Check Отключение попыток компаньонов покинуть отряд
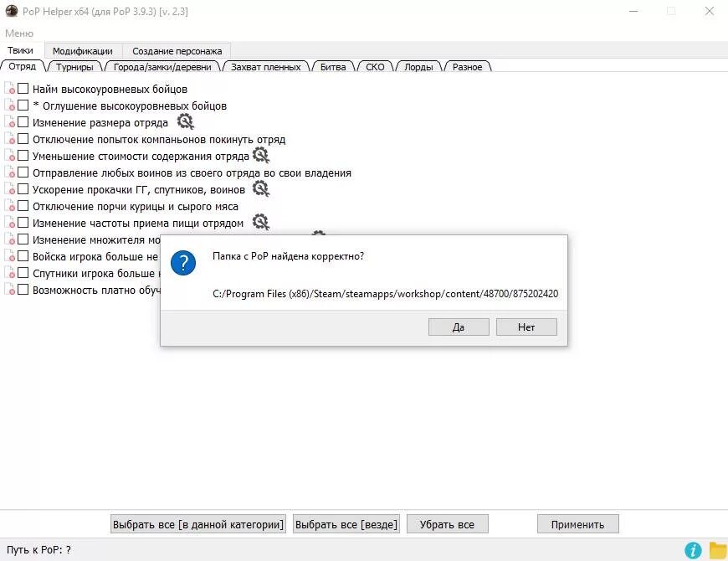 point(23,138)
